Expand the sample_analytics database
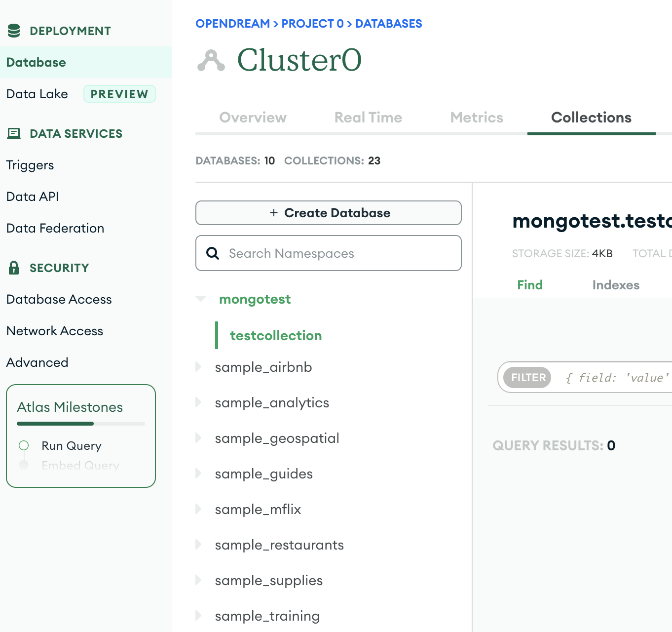Viewport: 672px width, 632px height. click(x=198, y=402)
